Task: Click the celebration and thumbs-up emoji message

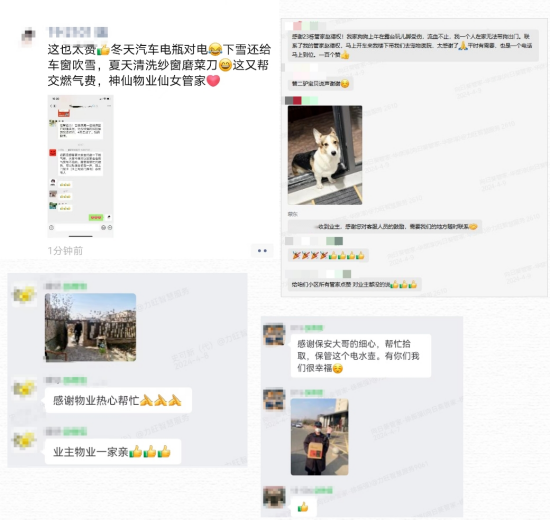Action: coord(328,256)
